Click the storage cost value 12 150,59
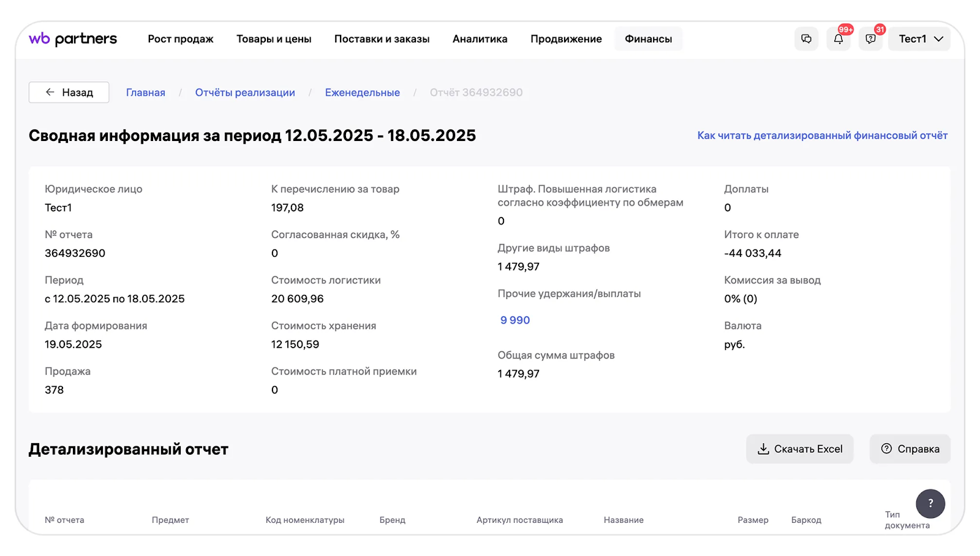The image size is (980, 556). click(295, 344)
